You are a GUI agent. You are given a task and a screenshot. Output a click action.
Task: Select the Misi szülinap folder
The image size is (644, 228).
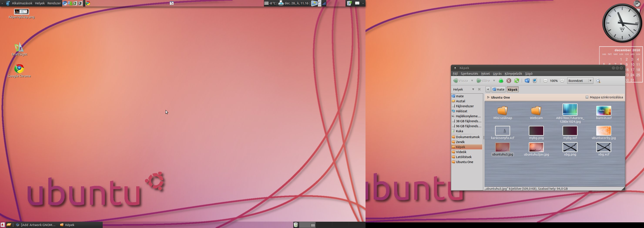(503, 113)
